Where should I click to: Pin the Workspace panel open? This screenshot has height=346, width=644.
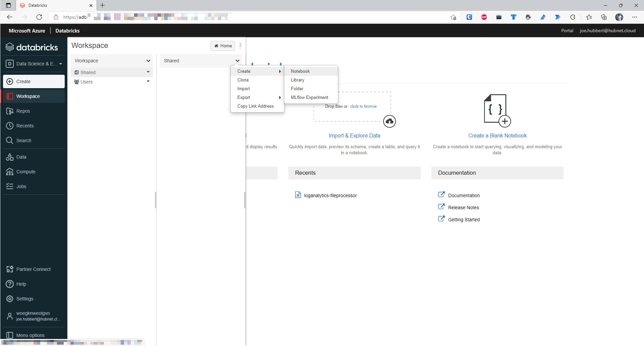pos(240,46)
